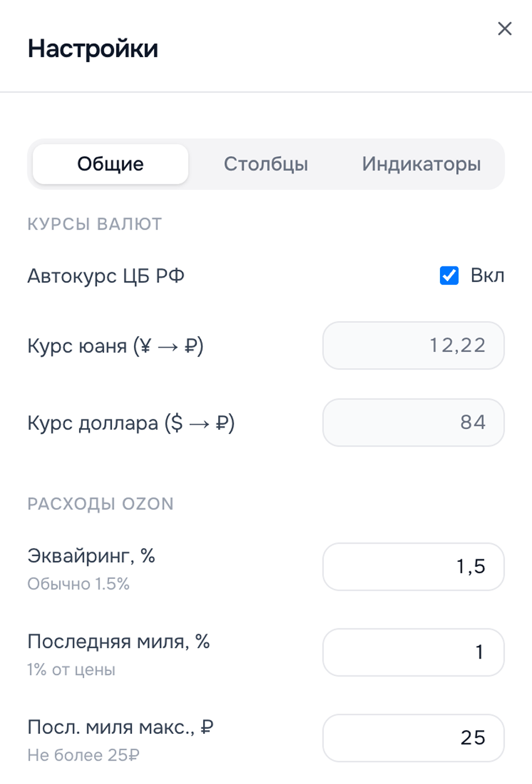This screenshot has width=532, height=784.
Task: Click the РАСХОДЫ OZON section heading
Action: (100, 504)
